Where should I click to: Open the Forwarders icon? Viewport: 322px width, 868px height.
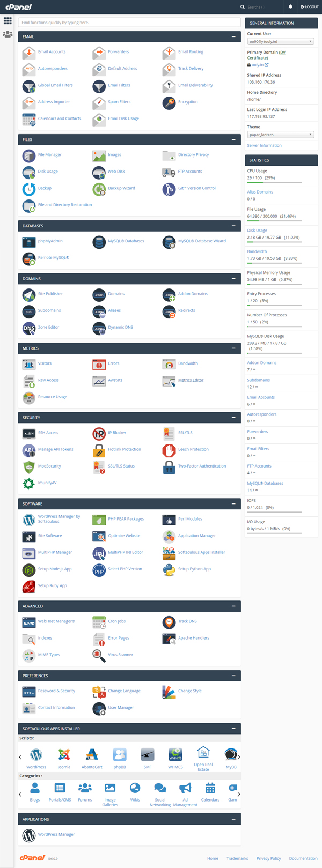point(99,52)
